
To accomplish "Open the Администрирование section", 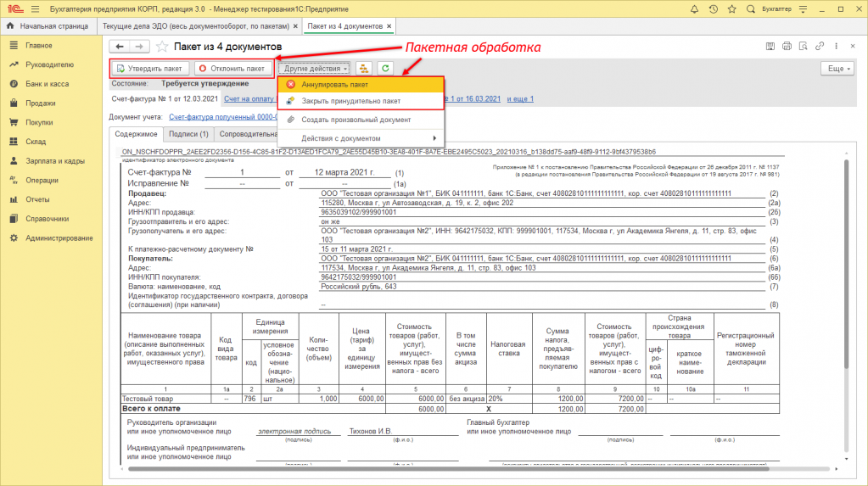I will point(59,238).
